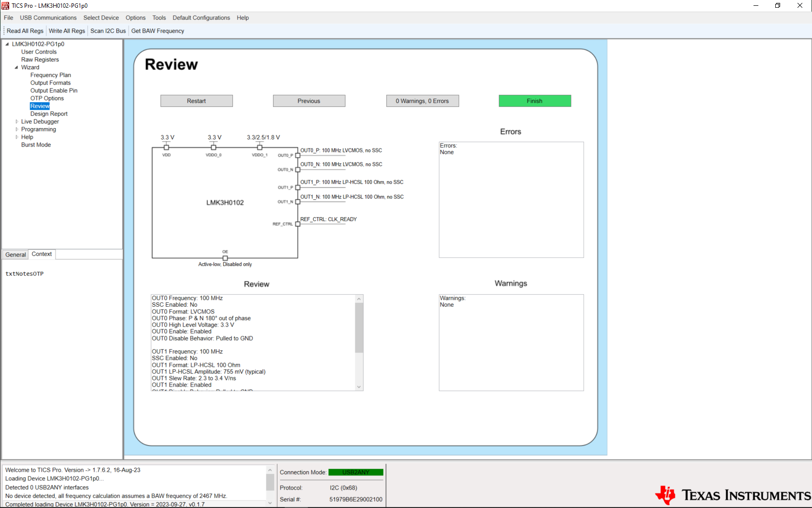This screenshot has height=508, width=812.
Task: Expand the Programming tree node
Action: 16,129
